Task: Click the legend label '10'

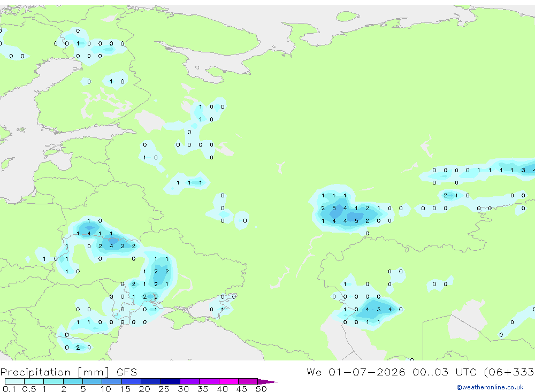Action: 105,389
